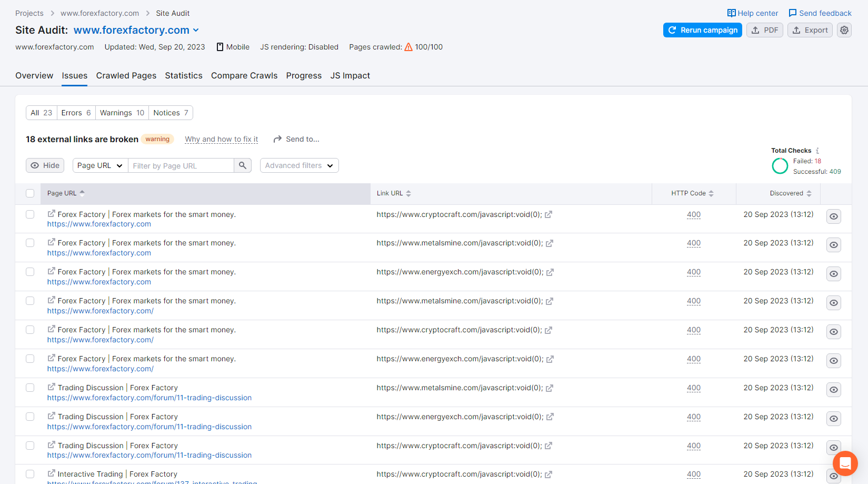Hide the first cryptocraft.com issue via eye icon

tap(834, 216)
